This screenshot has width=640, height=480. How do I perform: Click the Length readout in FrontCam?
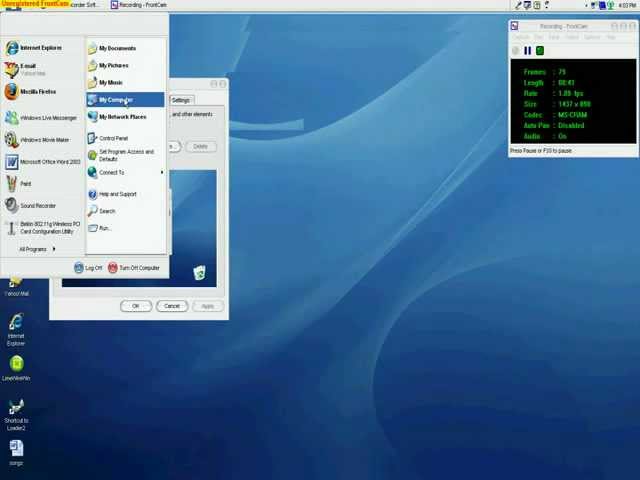pyautogui.click(x=549, y=83)
